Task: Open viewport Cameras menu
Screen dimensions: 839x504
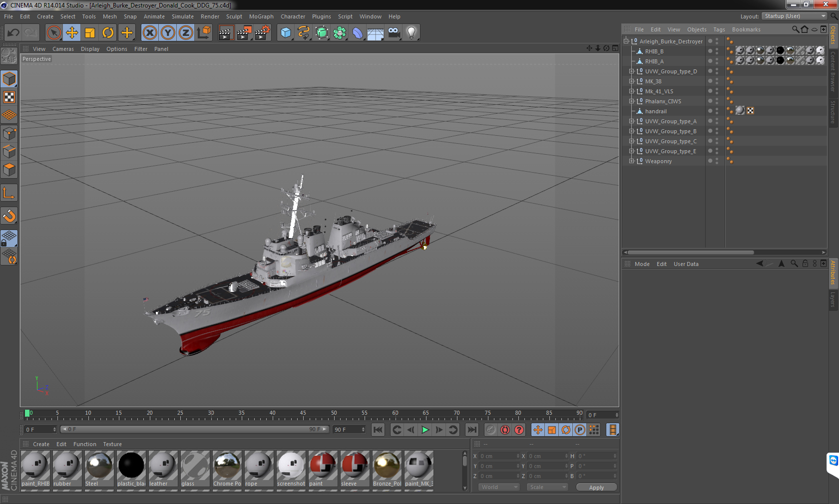Action: [x=63, y=49]
